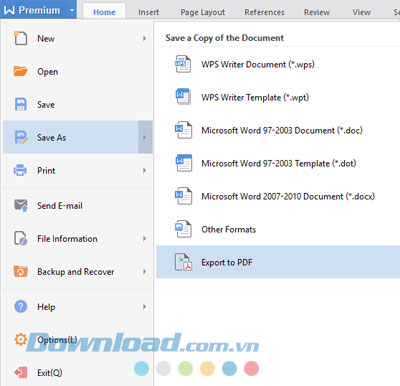Select the Print menu entry
This screenshot has height=386, width=400.
tap(78, 170)
